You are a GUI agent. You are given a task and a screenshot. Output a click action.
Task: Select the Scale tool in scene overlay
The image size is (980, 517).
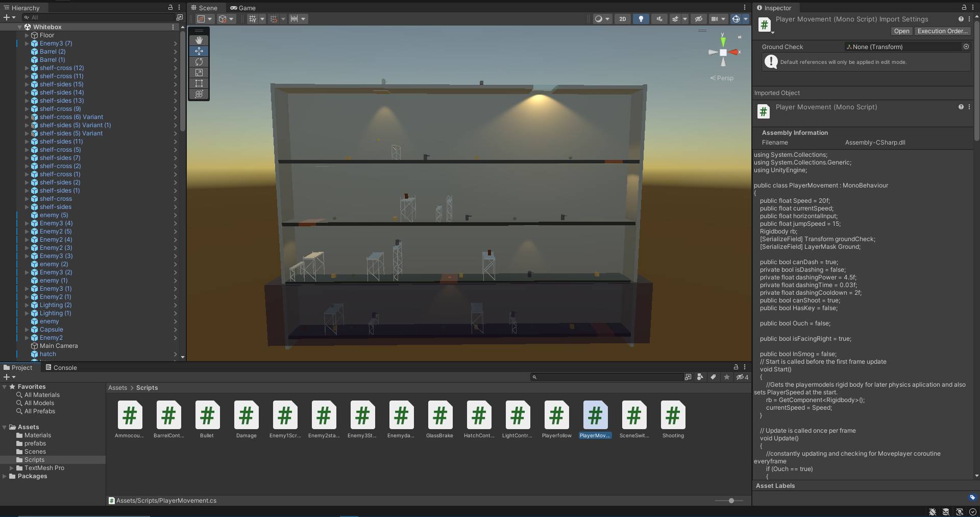[x=199, y=73]
